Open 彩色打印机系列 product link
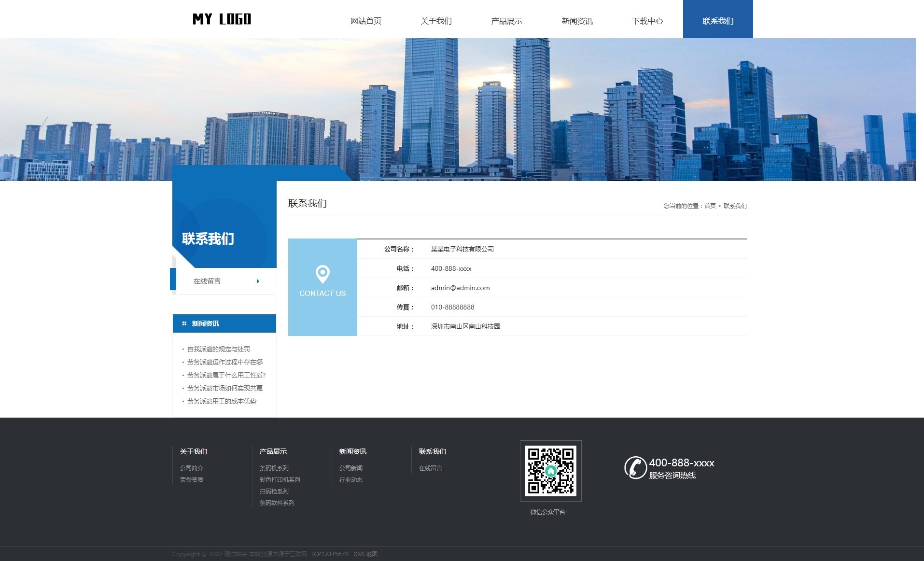The width and height of the screenshot is (924, 561). [x=279, y=479]
